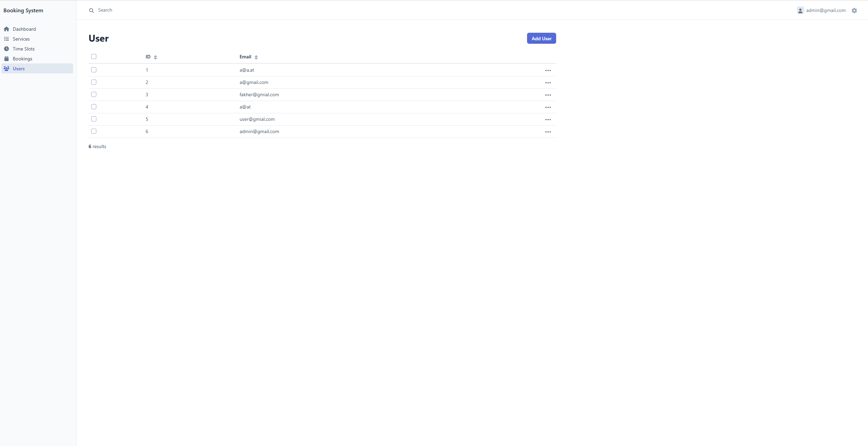Image resolution: width=868 pixels, height=446 pixels.
Task: Open actions menu for user@gmial.com
Action: (x=548, y=119)
